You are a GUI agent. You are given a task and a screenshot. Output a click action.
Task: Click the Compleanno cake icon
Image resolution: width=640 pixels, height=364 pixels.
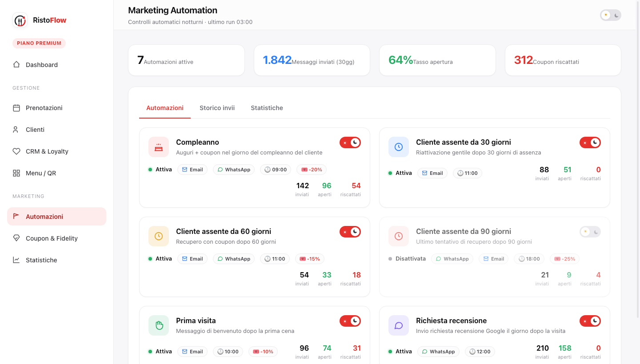pos(159,147)
